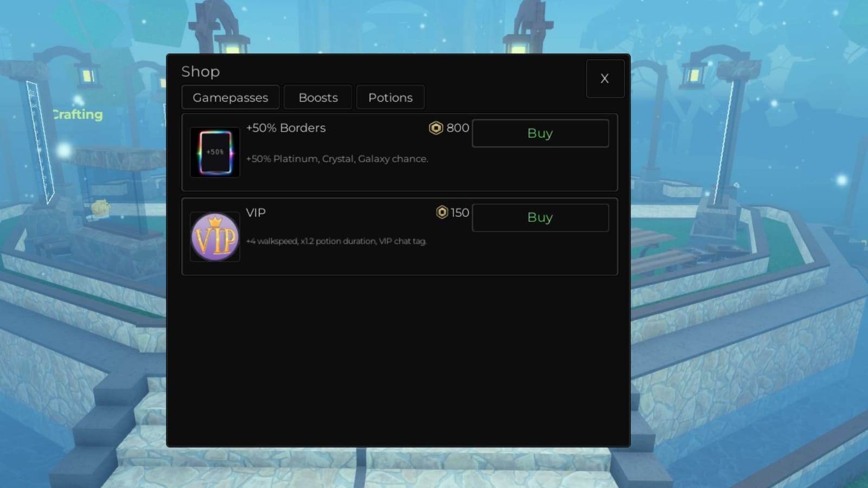Click the Robux coin icon beside 800
Image resolution: width=868 pixels, height=488 pixels.
pyautogui.click(x=436, y=128)
